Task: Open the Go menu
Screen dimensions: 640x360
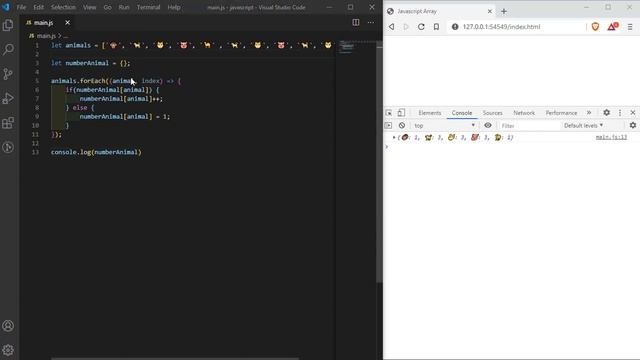Action: click(x=107, y=7)
